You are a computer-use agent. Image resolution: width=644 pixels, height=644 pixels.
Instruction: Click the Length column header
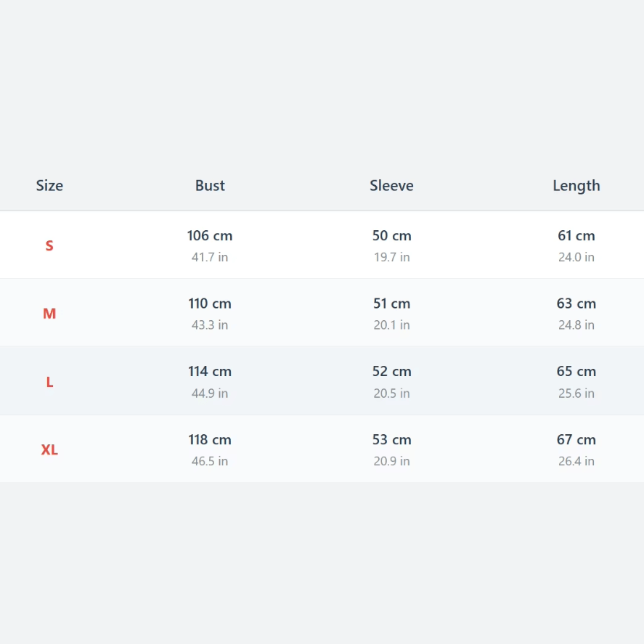pyautogui.click(x=576, y=185)
